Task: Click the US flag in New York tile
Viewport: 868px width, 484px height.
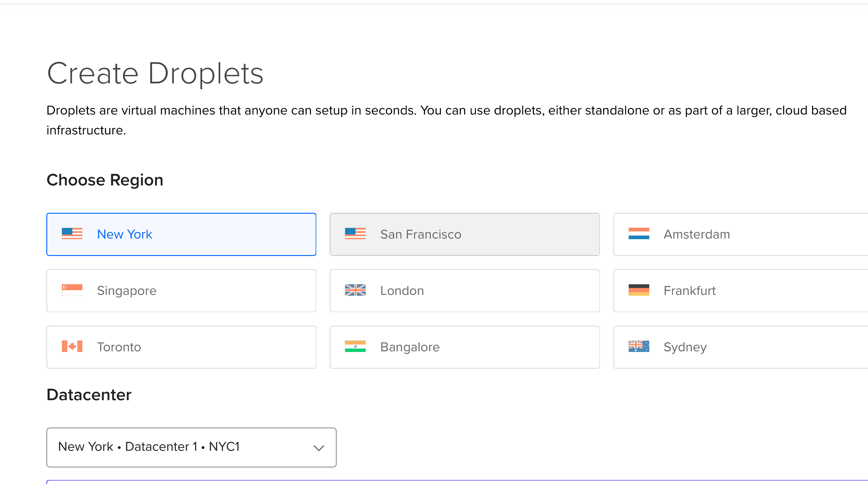Action: (x=72, y=234)
